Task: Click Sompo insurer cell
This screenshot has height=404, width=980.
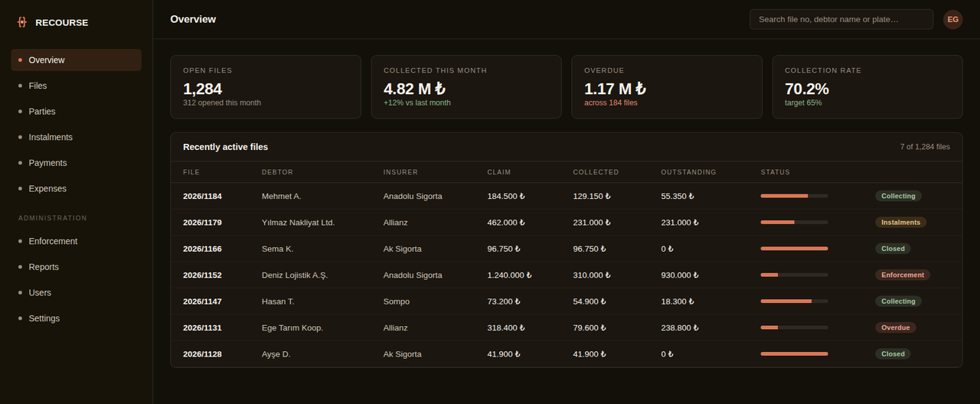Action: pyautogui.click(x=397, y=301)
